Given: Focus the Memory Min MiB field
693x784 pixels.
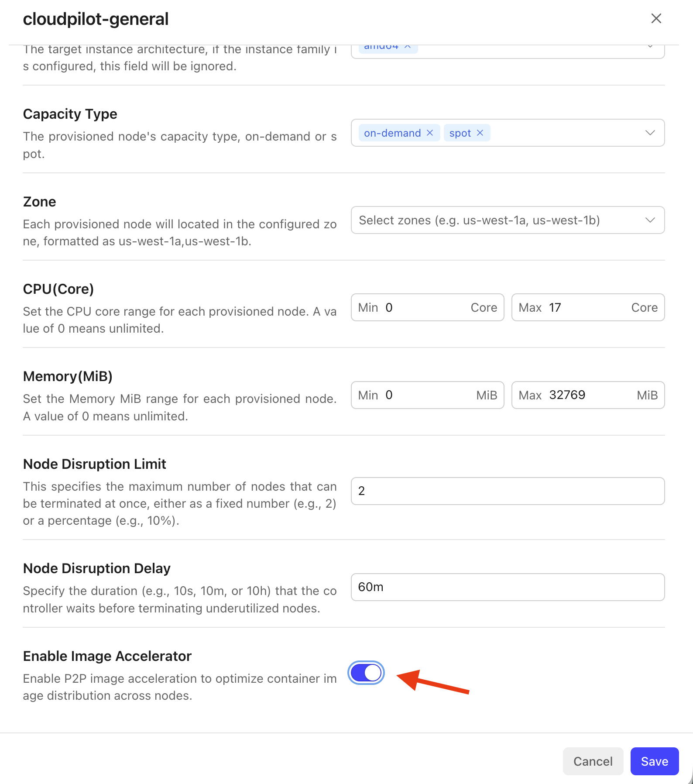Looking at the screenshot, I should click(x=428, y=395).
